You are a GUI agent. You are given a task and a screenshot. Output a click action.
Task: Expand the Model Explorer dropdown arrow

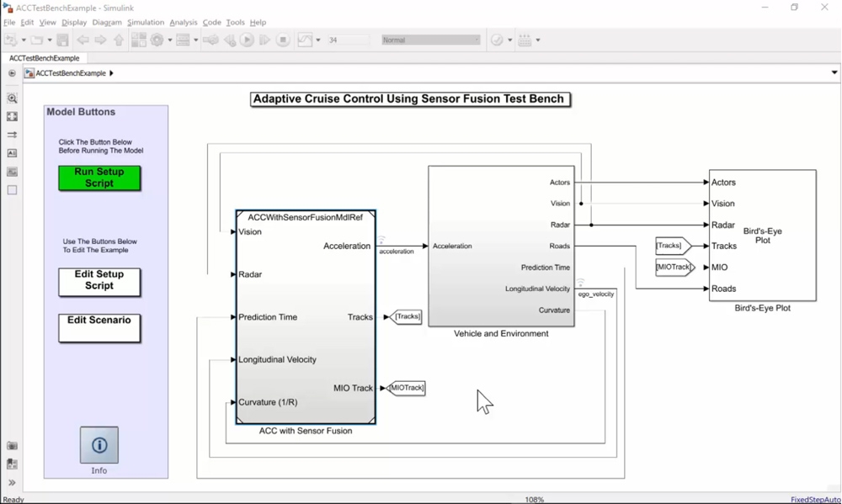(x=195, y=40)
